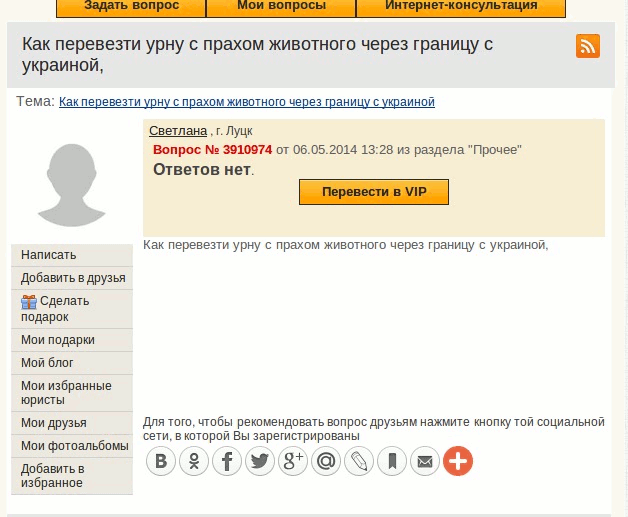628x517 pixels.
Task: Click the LiveJournal pencil share icon
Action: pyautogui.click(x=359, y=461)
